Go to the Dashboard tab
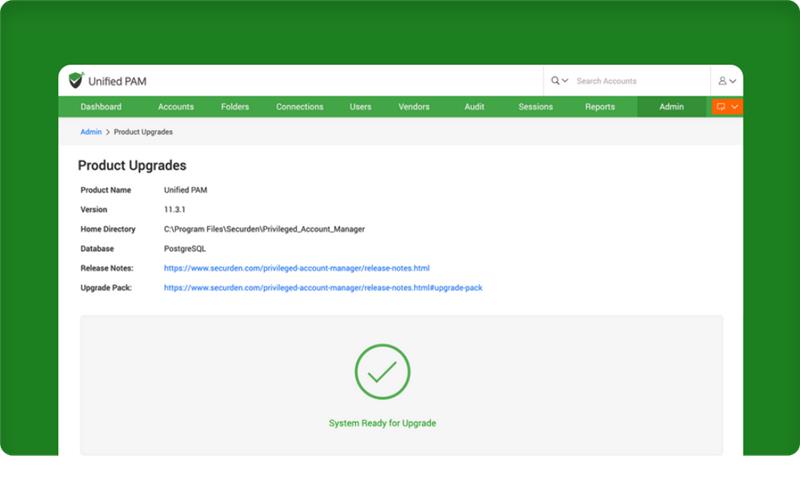This screenshot has height=487, width=800. coord(101,107)
